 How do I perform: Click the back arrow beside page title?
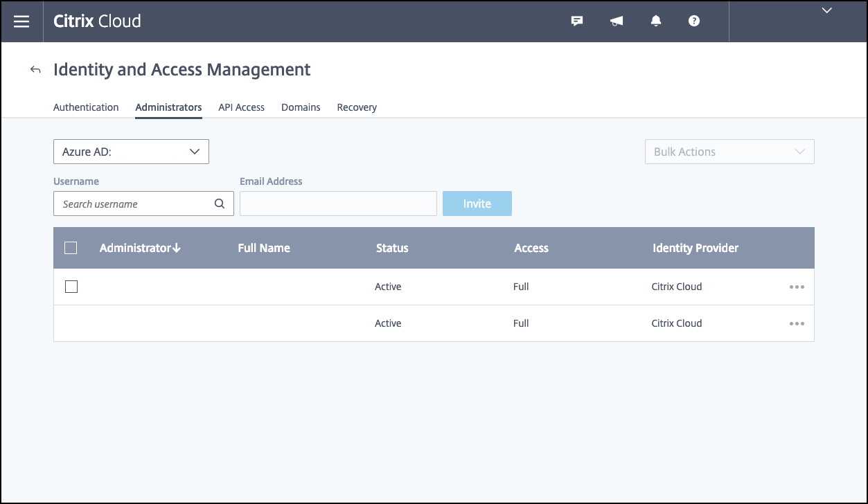point(35,70)
